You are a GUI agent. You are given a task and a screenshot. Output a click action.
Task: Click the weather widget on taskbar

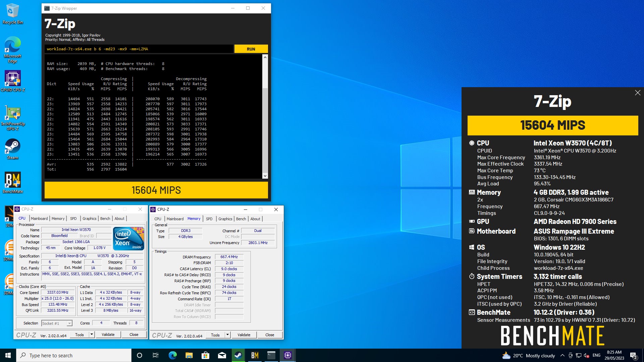(529, 355)
